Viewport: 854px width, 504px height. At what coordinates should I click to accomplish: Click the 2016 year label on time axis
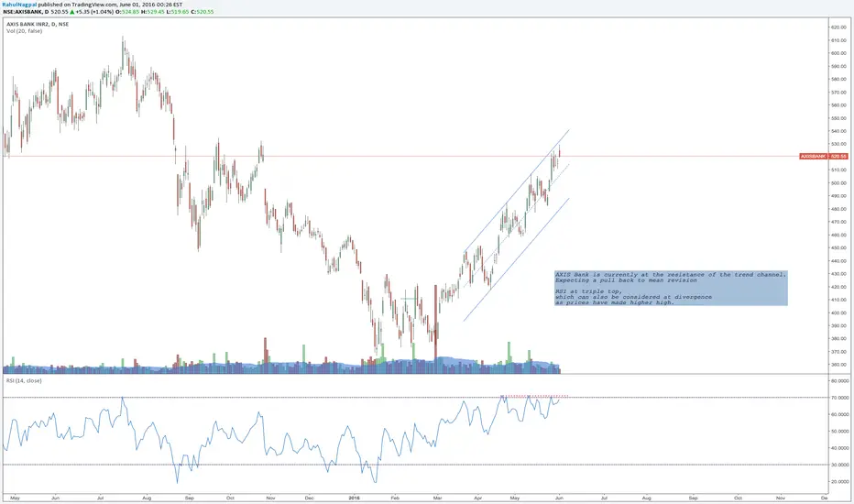click(354, 498)
